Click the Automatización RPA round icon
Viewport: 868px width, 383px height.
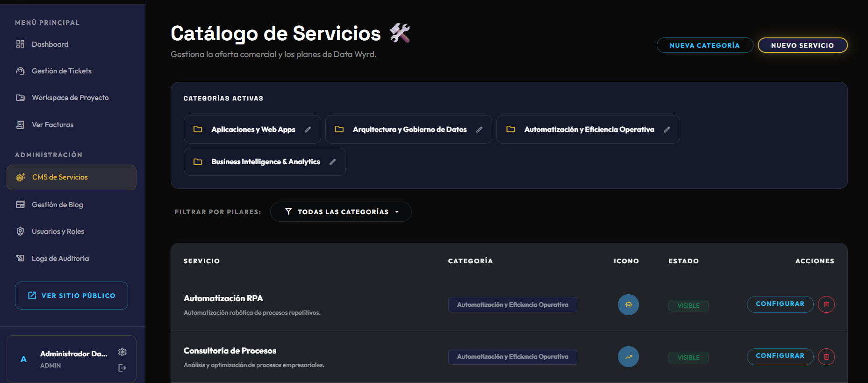coord(628,304)
